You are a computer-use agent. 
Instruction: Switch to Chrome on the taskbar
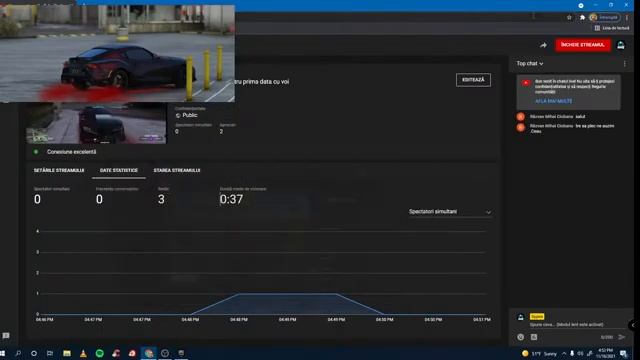coord(149,353)
